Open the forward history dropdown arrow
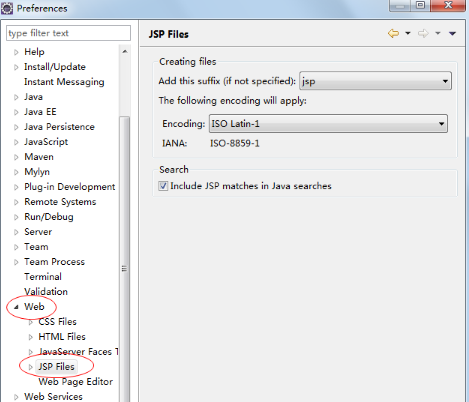This screenshot has width=469, height=402. coord(438,33)
